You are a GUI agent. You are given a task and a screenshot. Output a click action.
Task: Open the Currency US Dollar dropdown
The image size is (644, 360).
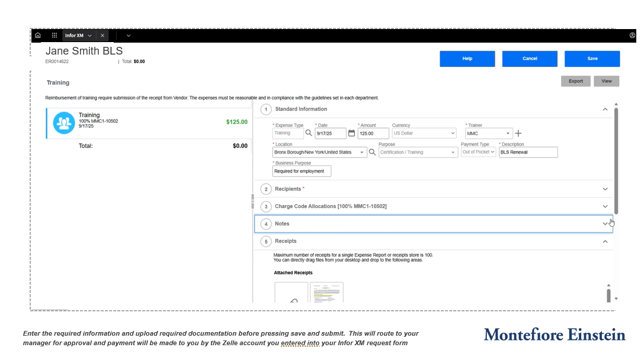(x=424, y=133)
